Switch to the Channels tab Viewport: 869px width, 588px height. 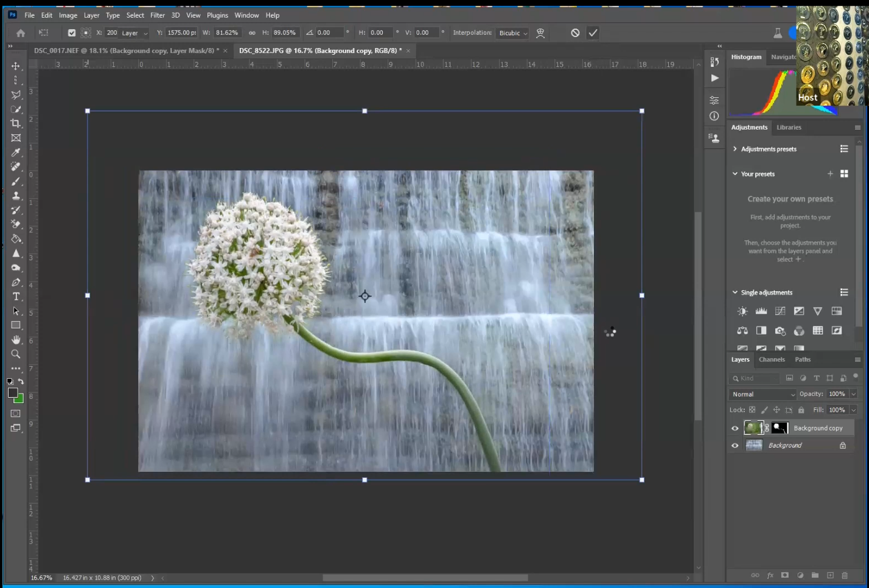[x=772, y=359]
